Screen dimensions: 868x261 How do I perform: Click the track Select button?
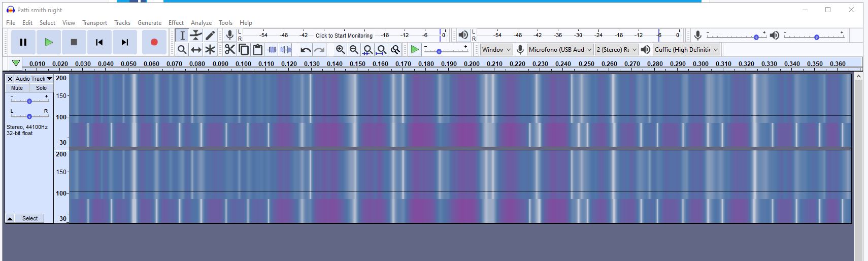(30, 218)
